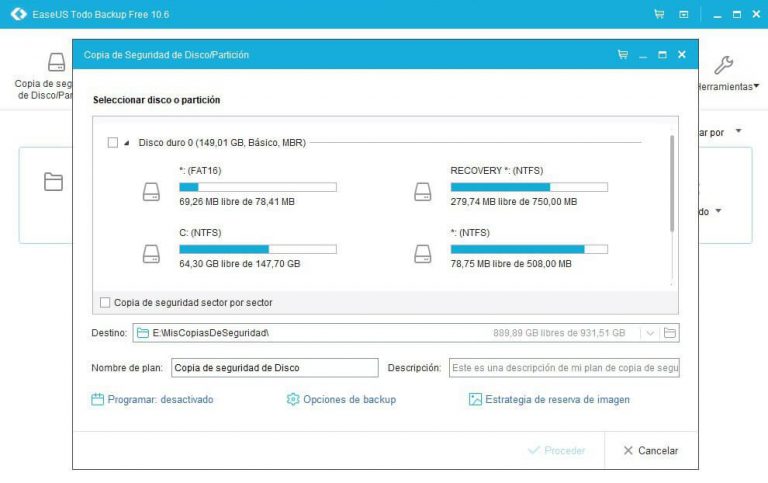Open Copia de seguridad de Disco/Partición toolbar item

coord(44,76)
